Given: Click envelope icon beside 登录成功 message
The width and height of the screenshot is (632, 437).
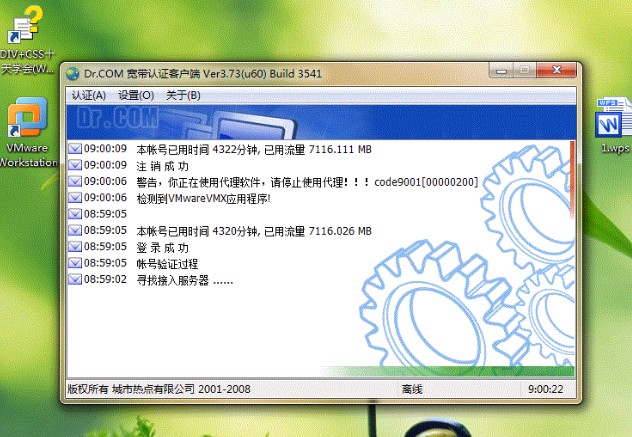Looking at the screenshot, I should click(75, 246).
